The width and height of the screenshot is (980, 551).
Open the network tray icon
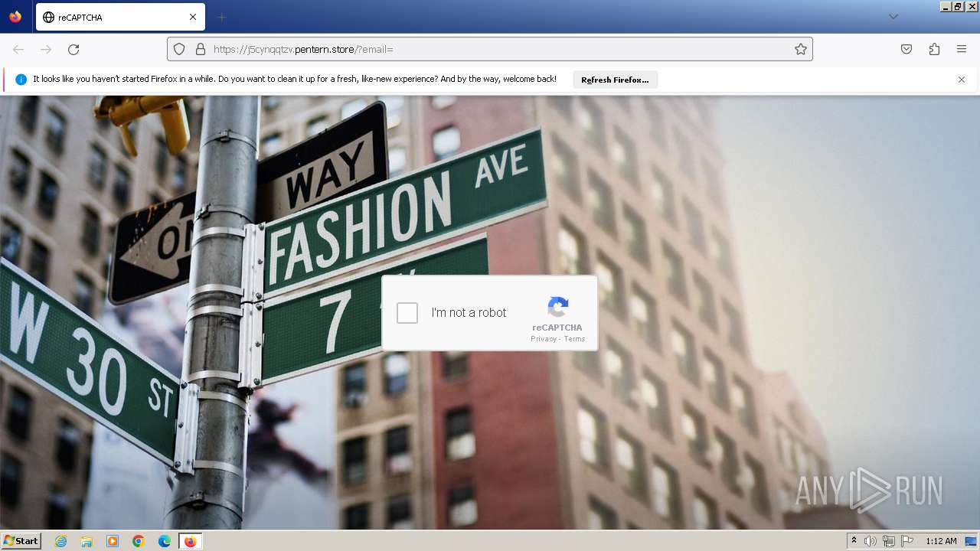click(x=889, y=541)
